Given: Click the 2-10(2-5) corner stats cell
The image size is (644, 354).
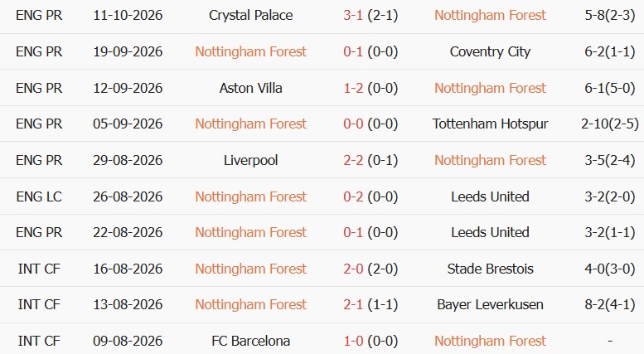Looking at the screenshot, I should click(610, 124).
